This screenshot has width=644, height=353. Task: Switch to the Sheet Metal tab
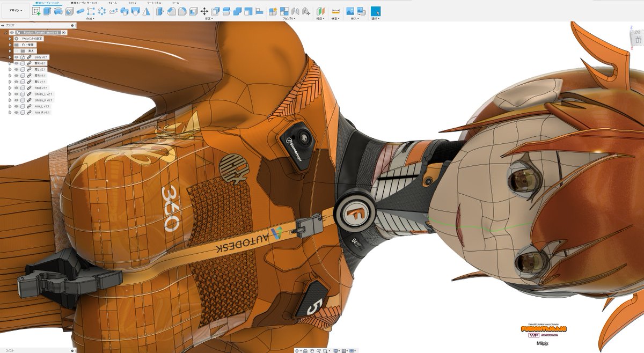click(154, 3)
